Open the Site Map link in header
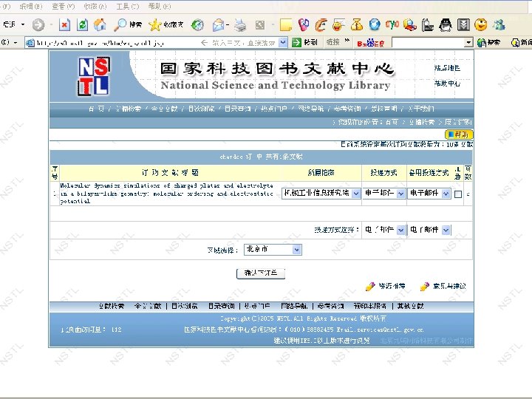The image size is (532, 399). coord(447,68)
